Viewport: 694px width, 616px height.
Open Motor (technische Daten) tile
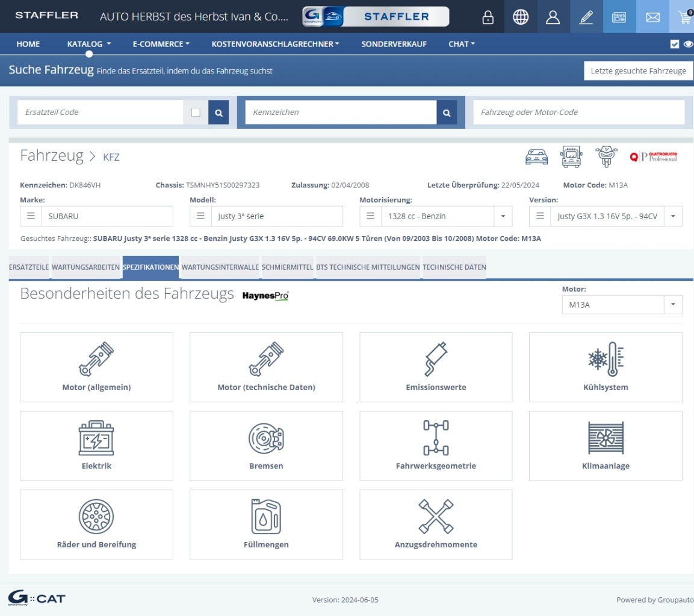[x=266, y=367]
